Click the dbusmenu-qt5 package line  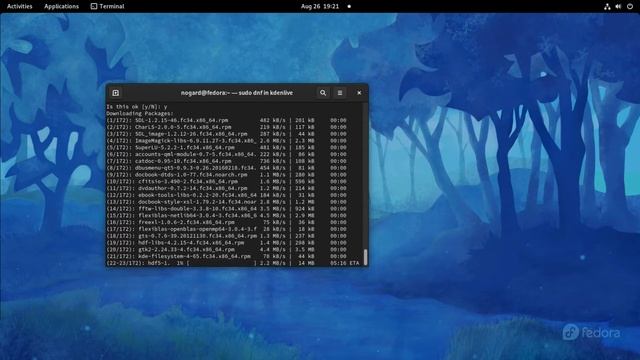227,168
